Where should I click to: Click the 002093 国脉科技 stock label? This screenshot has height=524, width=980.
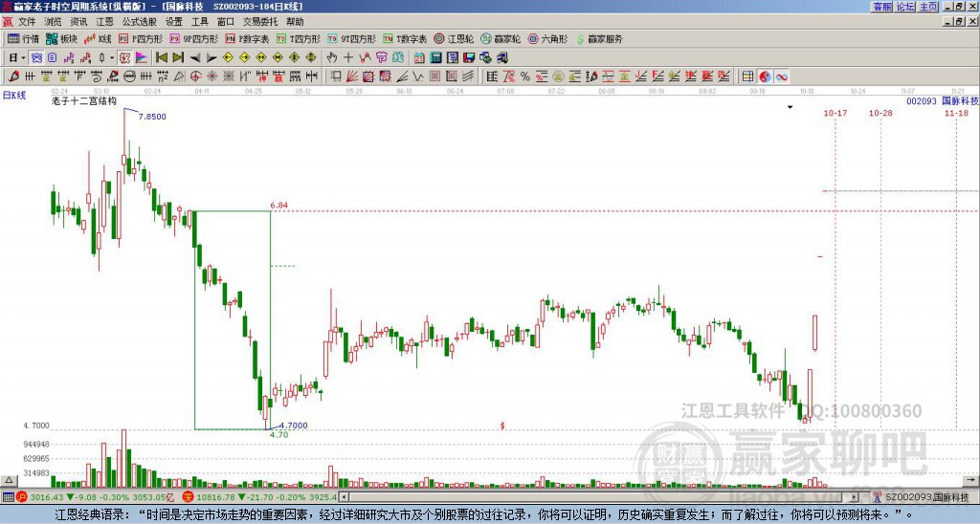(943, 100)
